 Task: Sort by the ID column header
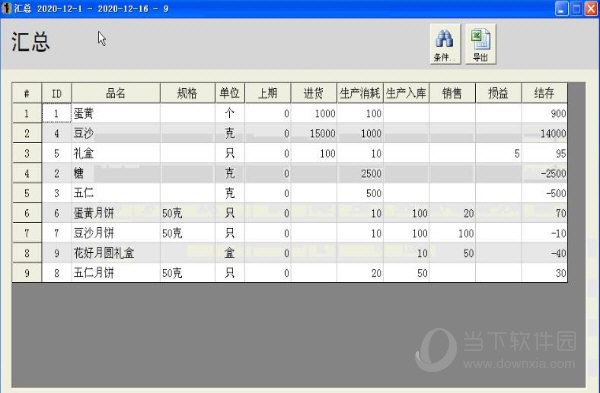click(57, 93)
